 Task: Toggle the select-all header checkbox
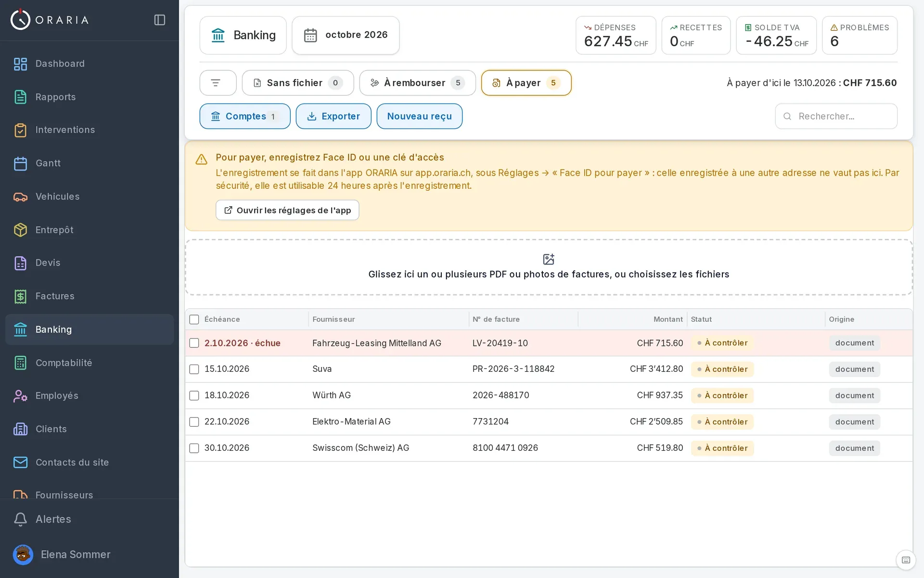coord(194,319)
